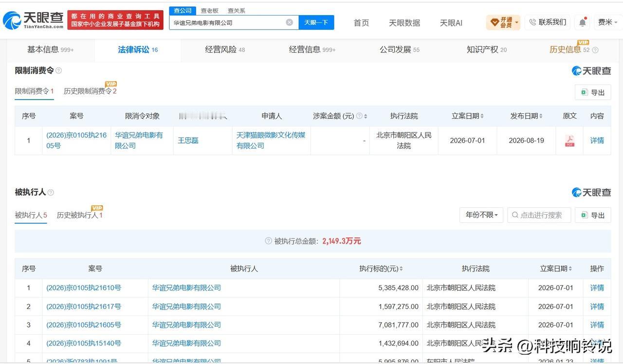Open the 费米 user dropdown

[608, 22]
